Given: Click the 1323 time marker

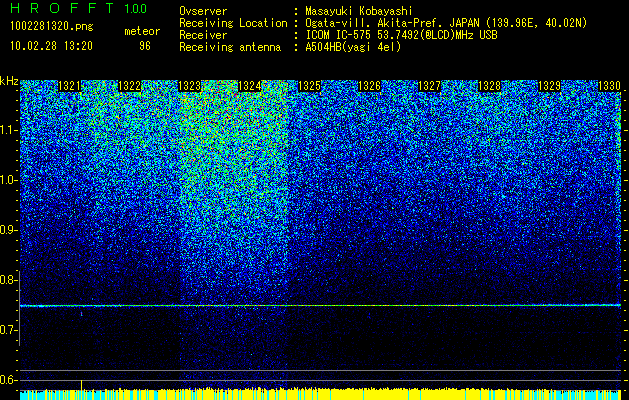Looking at the screenshot, I should coord(189,86).
